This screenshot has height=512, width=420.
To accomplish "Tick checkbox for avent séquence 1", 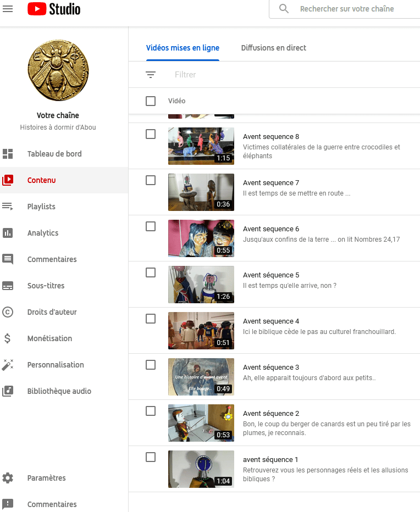I will pyautogui.click(x=151, y=457).
